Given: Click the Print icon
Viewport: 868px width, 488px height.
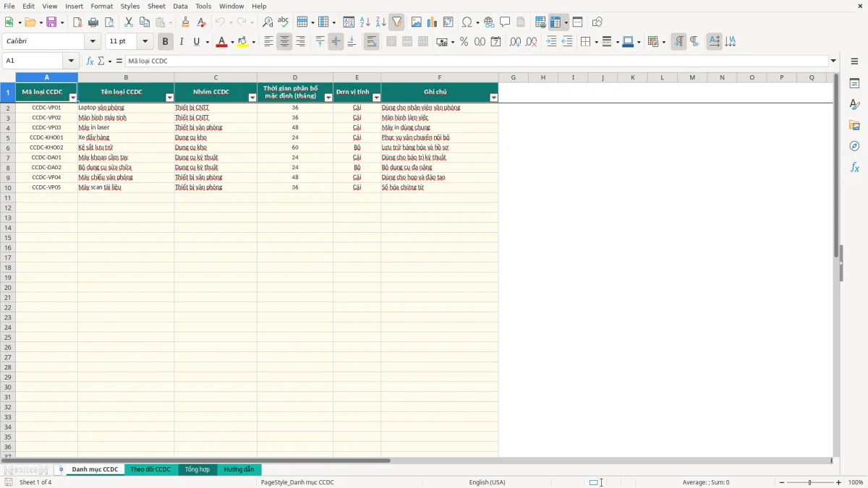Looking at the screenshot, I should click(x=93, y=22).
